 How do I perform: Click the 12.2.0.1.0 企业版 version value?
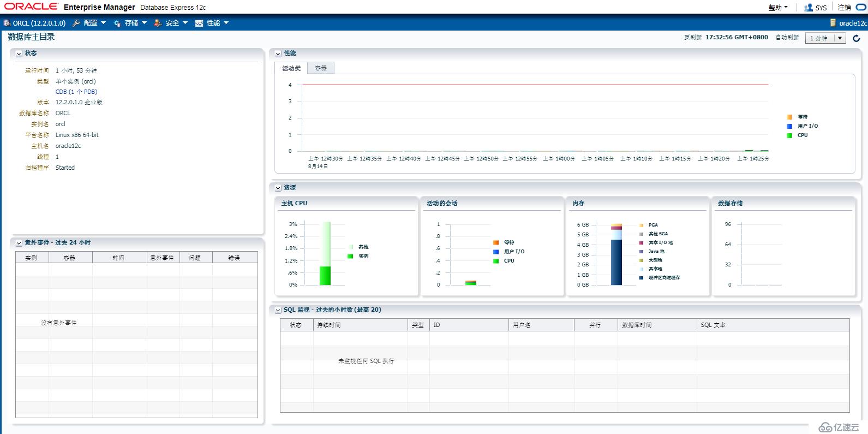[79, 102]
